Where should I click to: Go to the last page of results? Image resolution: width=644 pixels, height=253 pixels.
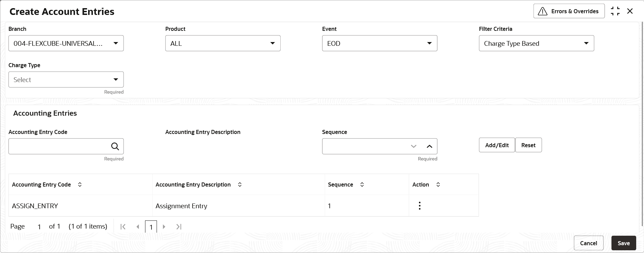pos(179,227)
